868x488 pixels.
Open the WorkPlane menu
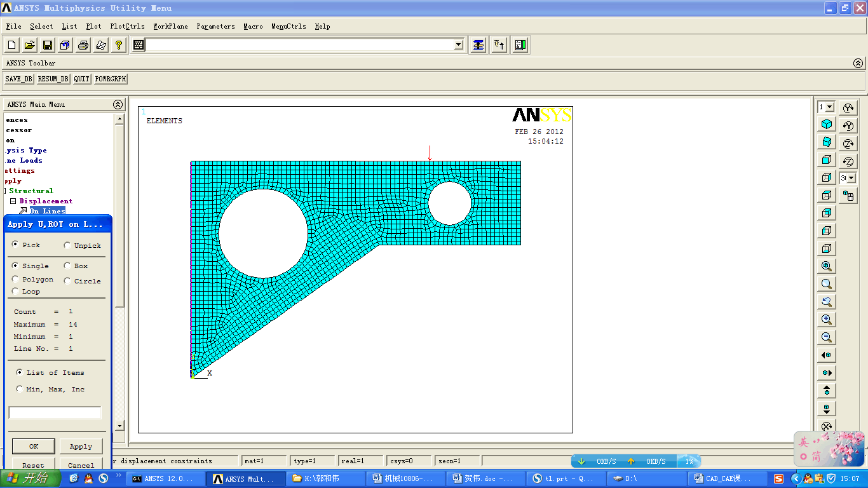[x=170, y=26]
